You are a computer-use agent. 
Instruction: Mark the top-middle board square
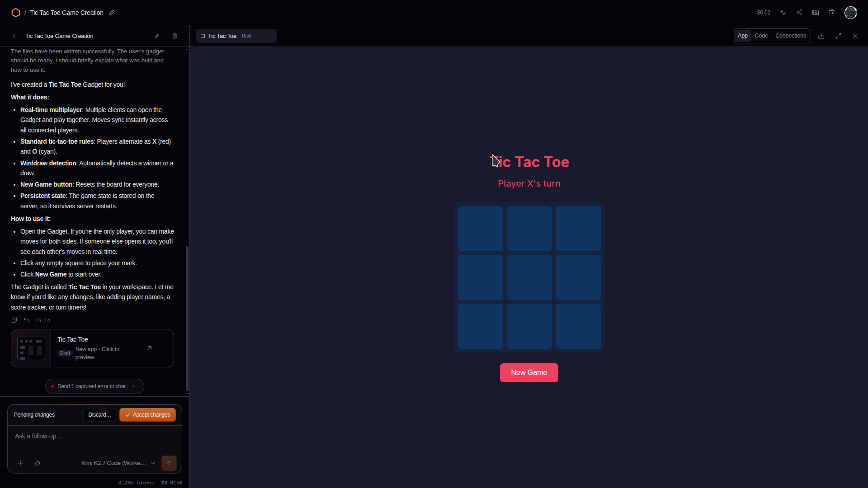click(529, 229)
